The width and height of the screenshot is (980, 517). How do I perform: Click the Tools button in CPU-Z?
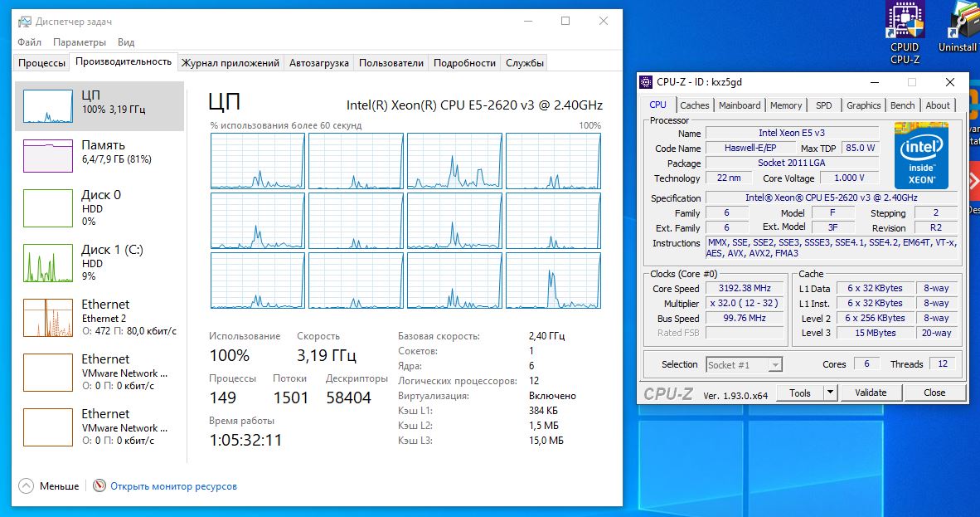800,393
